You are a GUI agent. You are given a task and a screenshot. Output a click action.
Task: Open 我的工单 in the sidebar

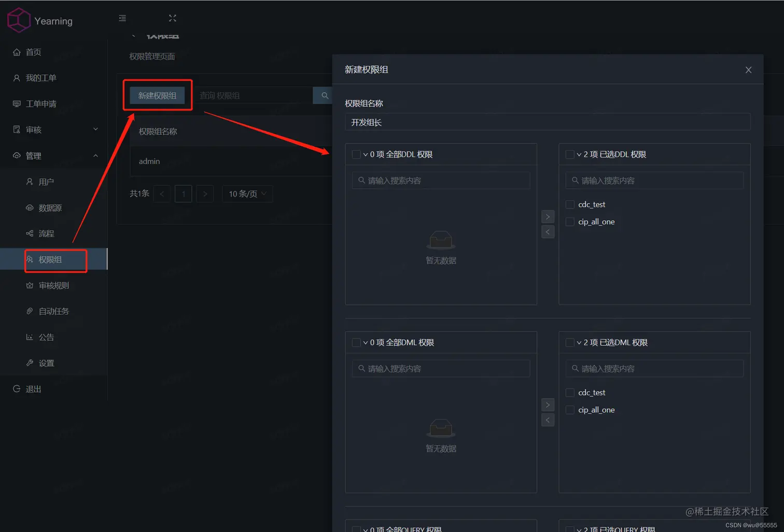[x=54, y=78]
